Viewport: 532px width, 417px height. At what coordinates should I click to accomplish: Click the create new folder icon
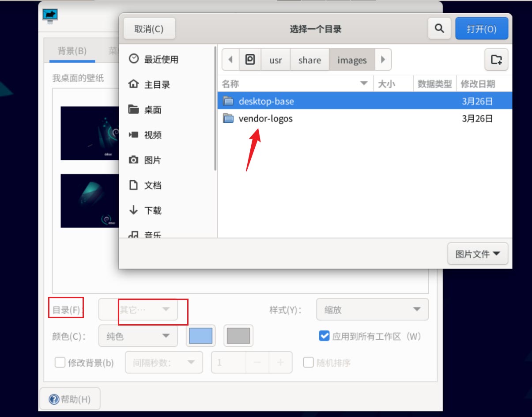coord(497,60)
